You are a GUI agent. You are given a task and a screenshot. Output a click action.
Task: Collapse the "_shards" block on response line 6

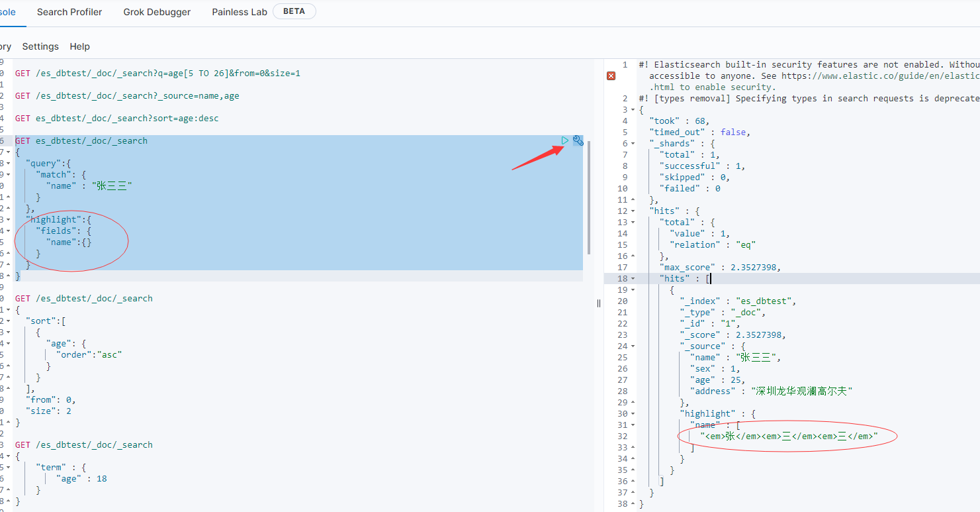click(633, 144)
